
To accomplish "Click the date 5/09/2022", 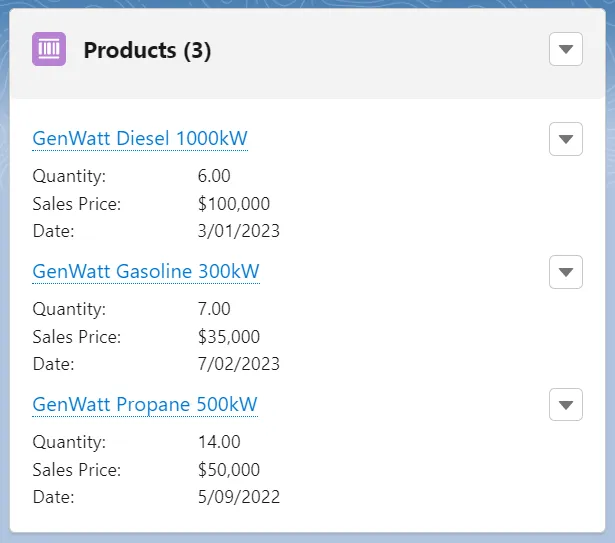I will point(239,497).
